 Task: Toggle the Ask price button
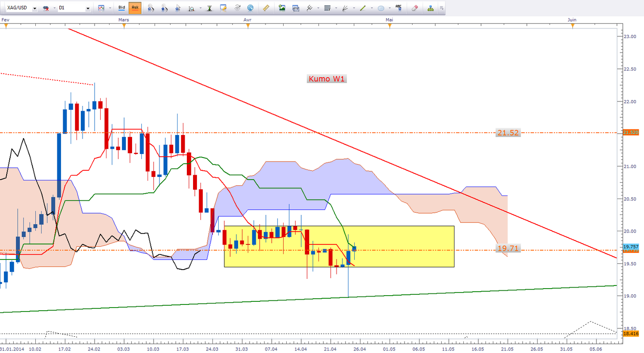135,8
